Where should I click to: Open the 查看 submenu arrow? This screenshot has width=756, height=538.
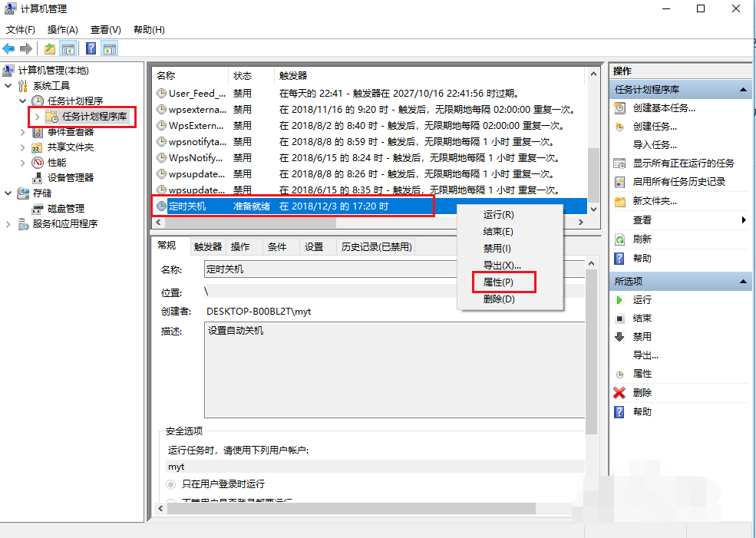[742, 220]
